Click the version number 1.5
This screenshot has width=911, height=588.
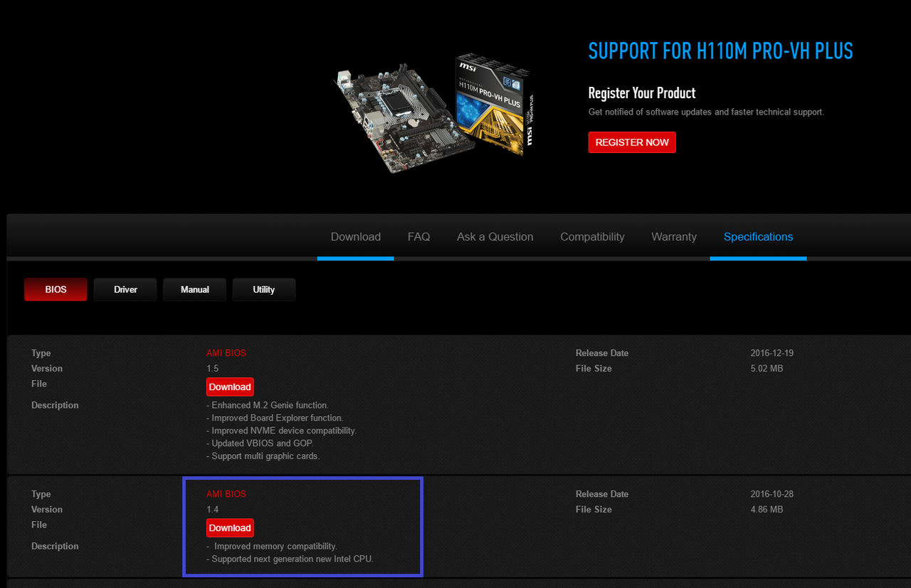pos(212,369)
